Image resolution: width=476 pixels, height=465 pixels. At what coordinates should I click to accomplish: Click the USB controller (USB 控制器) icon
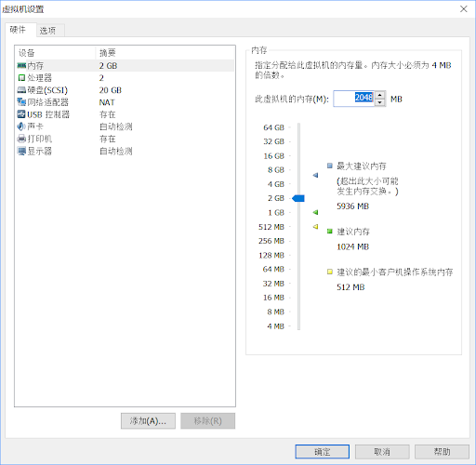tap(21, 114)
